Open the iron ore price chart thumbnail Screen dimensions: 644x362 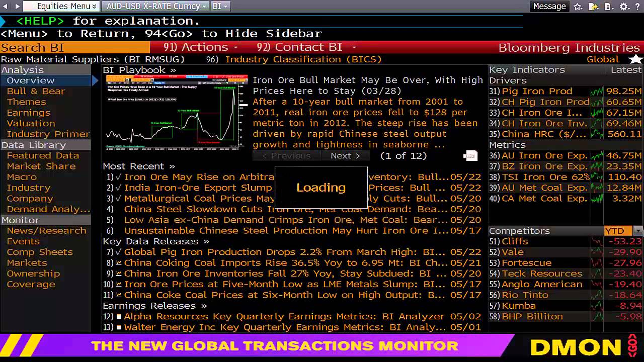[x=176, y=113]
